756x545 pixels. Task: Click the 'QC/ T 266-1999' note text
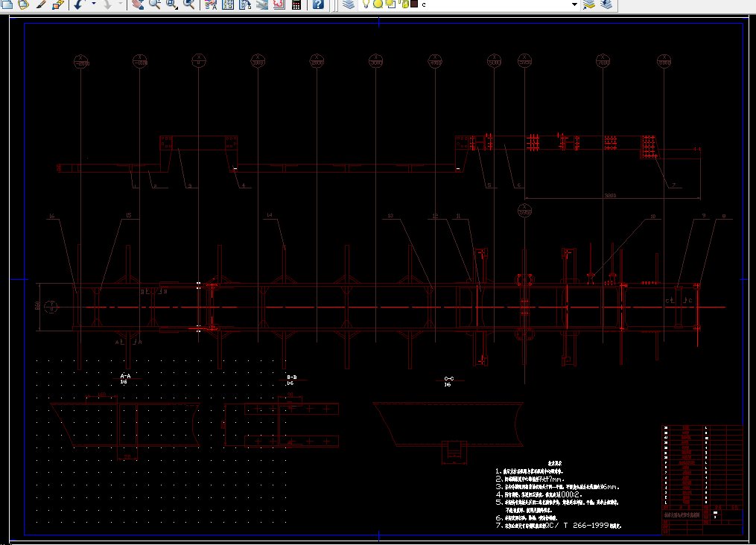click(577, 526)
